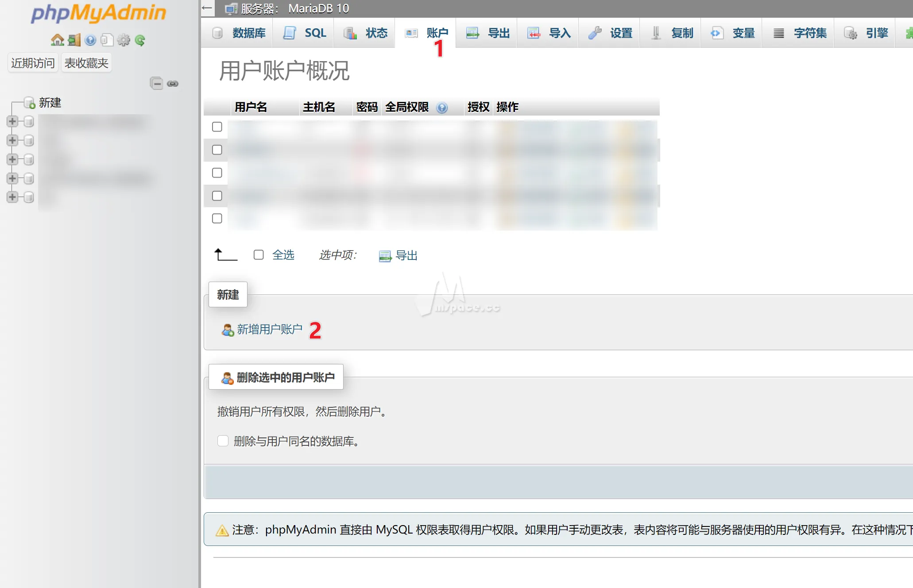The width and height of the screenshot is (913, 588).
Task: Open the MariaDB docs page icon in the sidebar
Action: [x=107, y=40]
